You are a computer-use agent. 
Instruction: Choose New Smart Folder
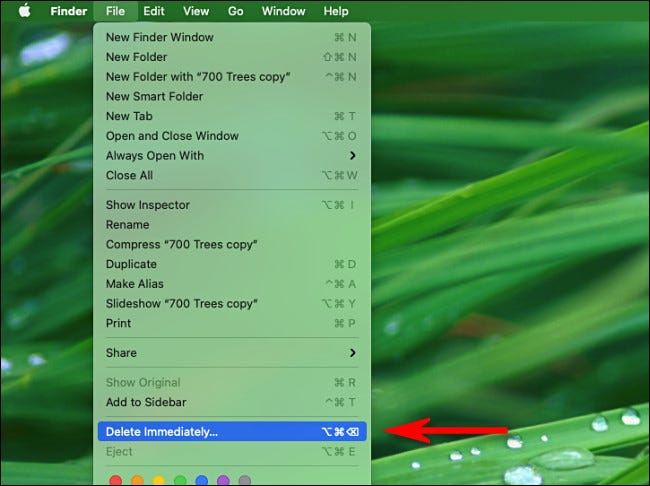tap(154, 96)
